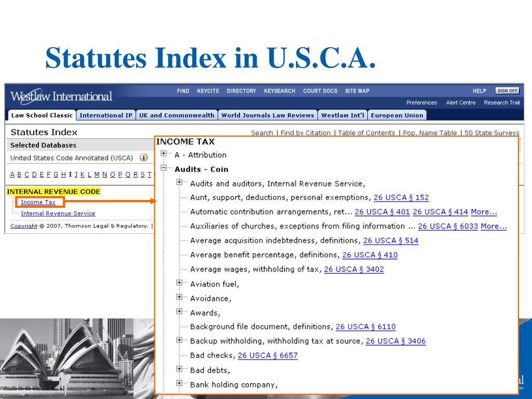Viewport: 532px width, 399px height.
Task: Switch to the European Union tab
Action: coord(397,115)
